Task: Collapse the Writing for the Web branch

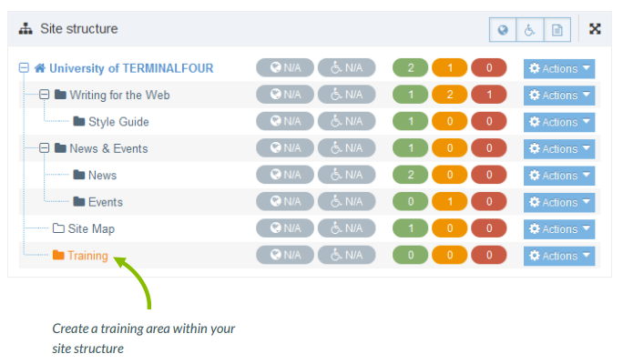Action: point(44,95)
